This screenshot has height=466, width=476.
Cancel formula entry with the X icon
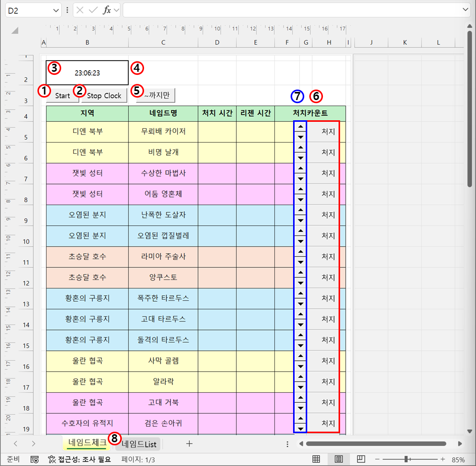coord(80,10)
